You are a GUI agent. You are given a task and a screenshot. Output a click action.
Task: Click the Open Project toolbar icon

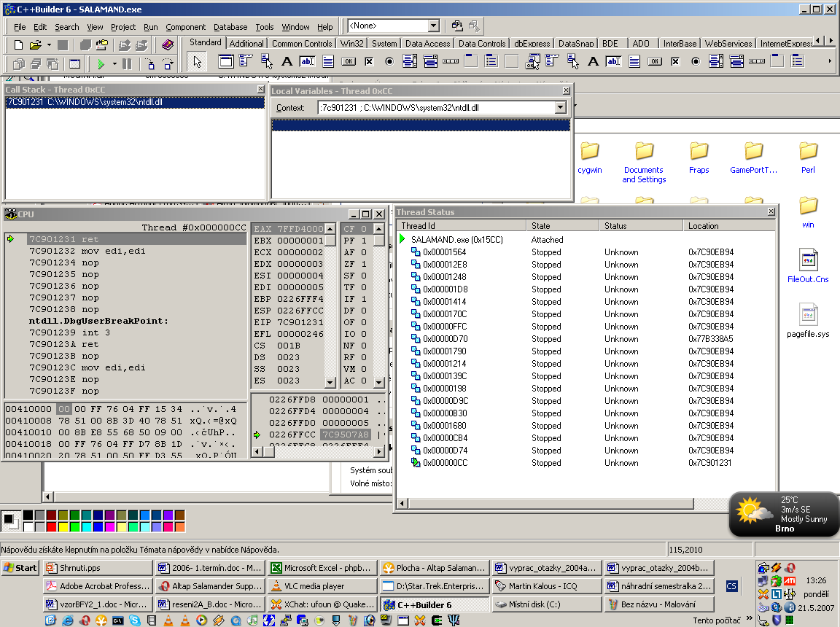click(102, 45)
